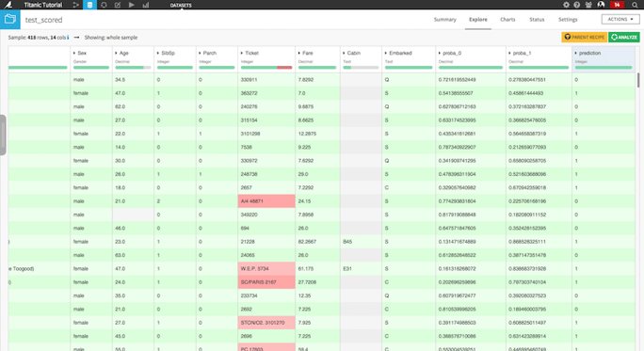644x351 pixels.
Task: Open the Notebooks pencil icon
Action: tap(118, 5)
